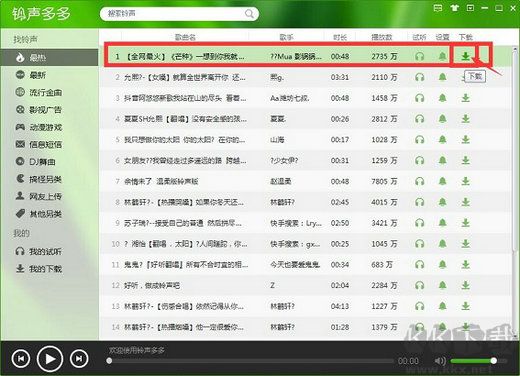This screenshot has height=376, width=520.
Task: Preview row 5 song by 山海
Action: pos(420,140)
